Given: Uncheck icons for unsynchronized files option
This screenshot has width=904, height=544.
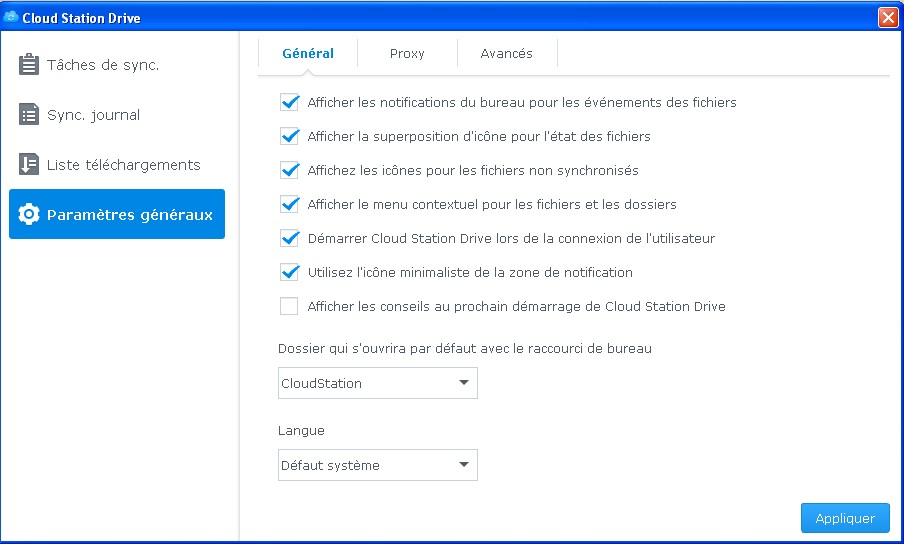Looking at the screenshot, I should (290, 170).
